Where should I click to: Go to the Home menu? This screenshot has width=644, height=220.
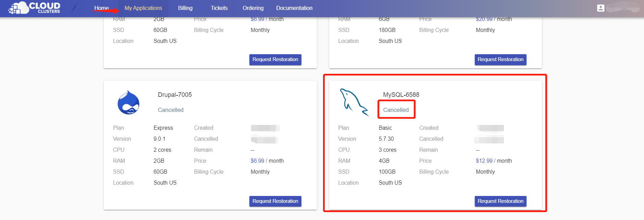click(101, 8)
